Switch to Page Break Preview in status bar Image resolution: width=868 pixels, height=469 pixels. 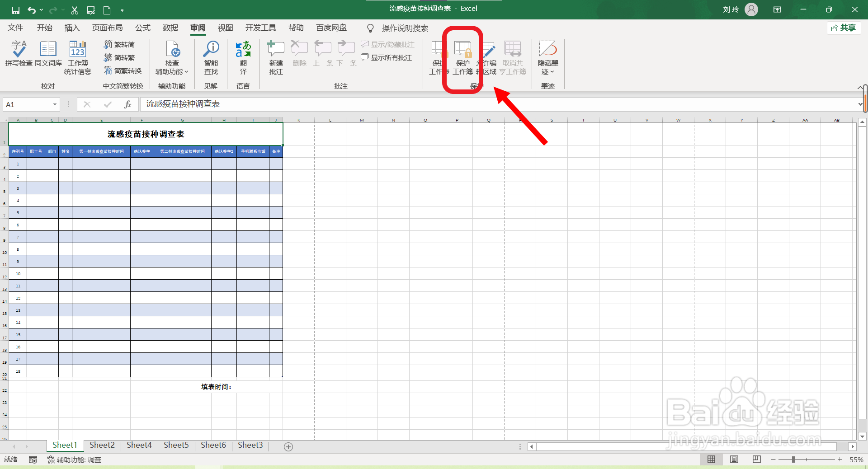757,460
